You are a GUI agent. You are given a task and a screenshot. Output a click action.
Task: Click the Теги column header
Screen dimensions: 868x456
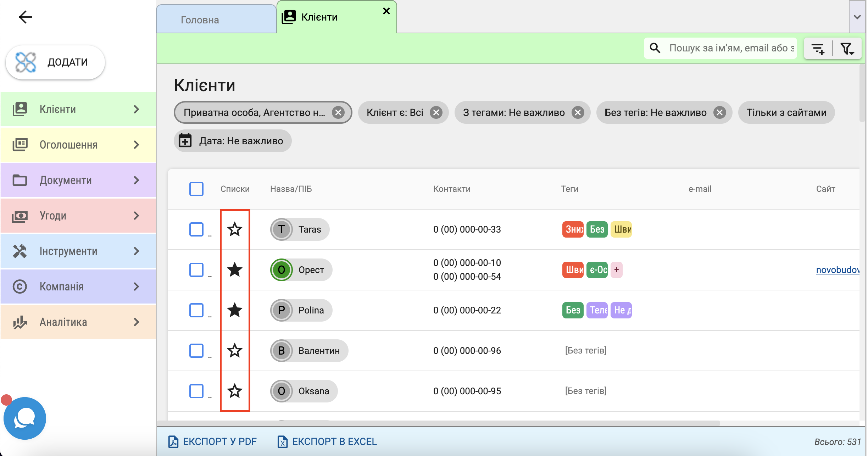tap(569, 189)
